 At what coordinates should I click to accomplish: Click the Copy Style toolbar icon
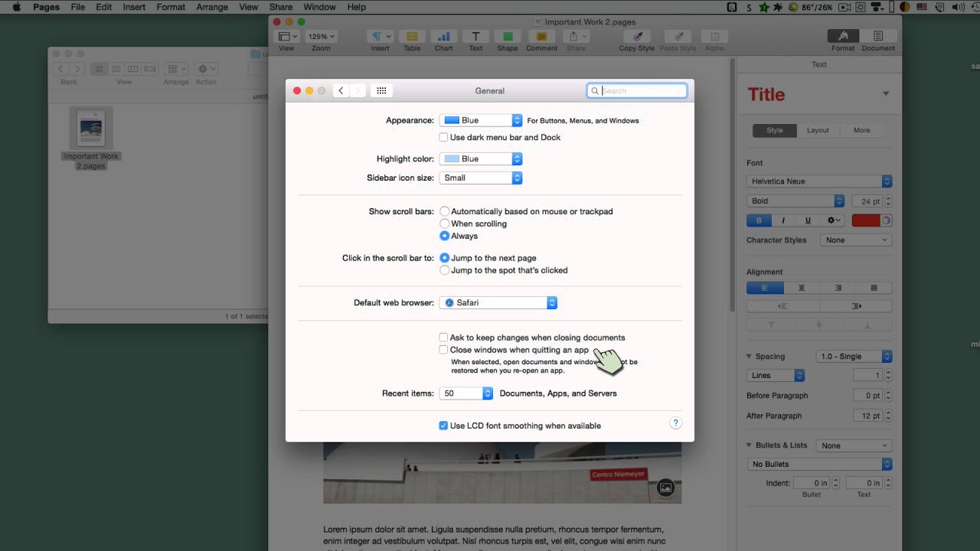[x=636, y=37]
